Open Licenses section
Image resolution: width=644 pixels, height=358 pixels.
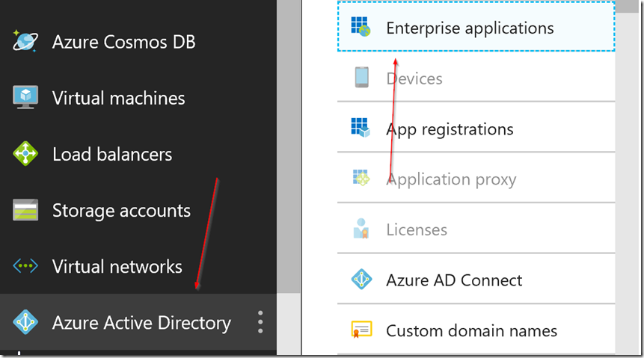pyautogui.click(x=476, y=228)
